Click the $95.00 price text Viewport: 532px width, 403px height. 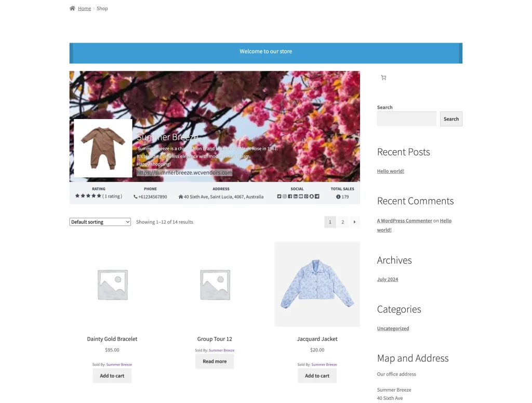tap(112, 350)
